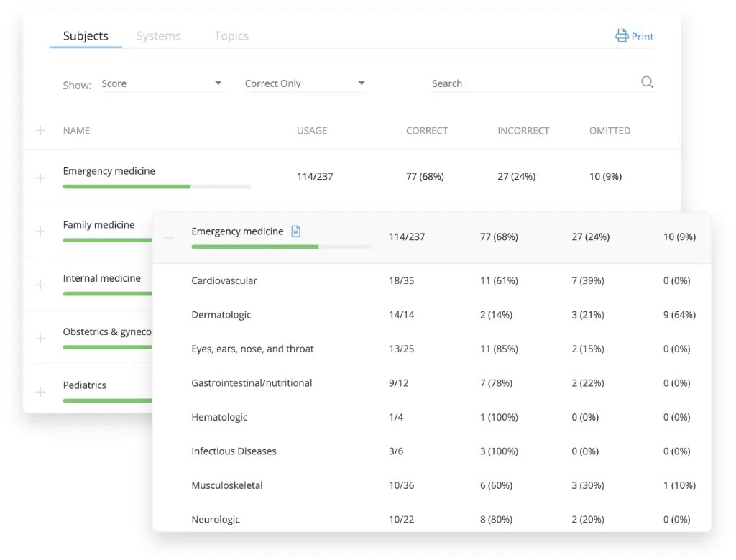Image resolution: width=736 pixels, height=560 pixels.
Task: Collapse the expanded Emergency medicine panel
Action: [x=169, y=237]
